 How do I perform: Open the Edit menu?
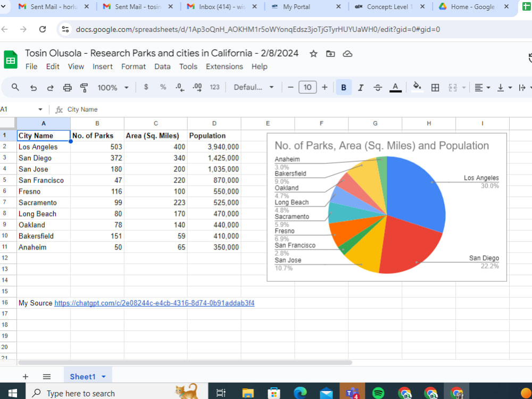[x=53, y=66]
